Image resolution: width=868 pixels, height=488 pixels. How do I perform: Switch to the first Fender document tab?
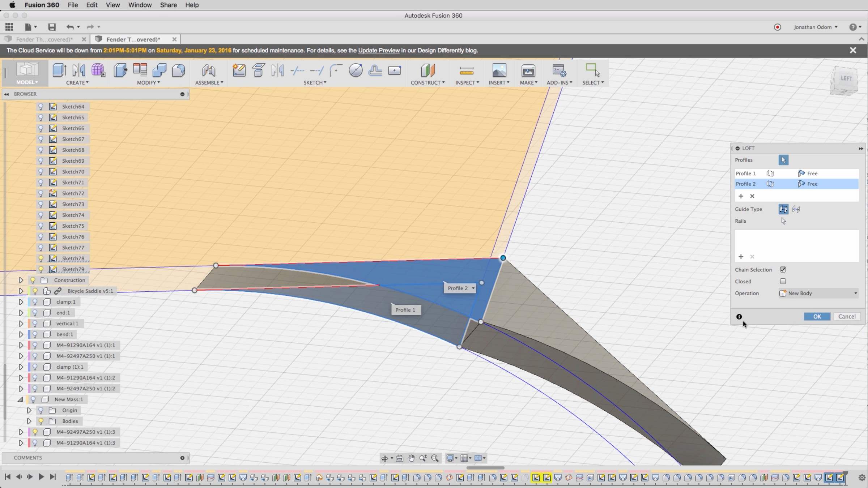point(44,39)
